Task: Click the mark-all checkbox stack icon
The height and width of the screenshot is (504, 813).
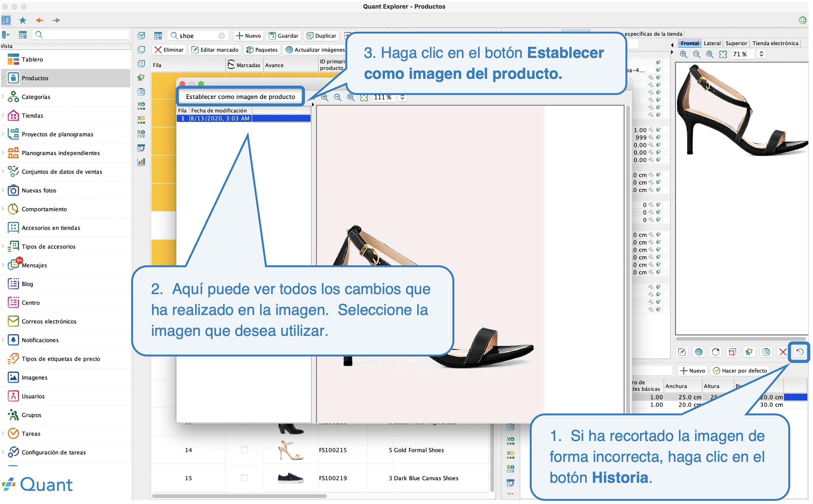Action: point(141,35)
